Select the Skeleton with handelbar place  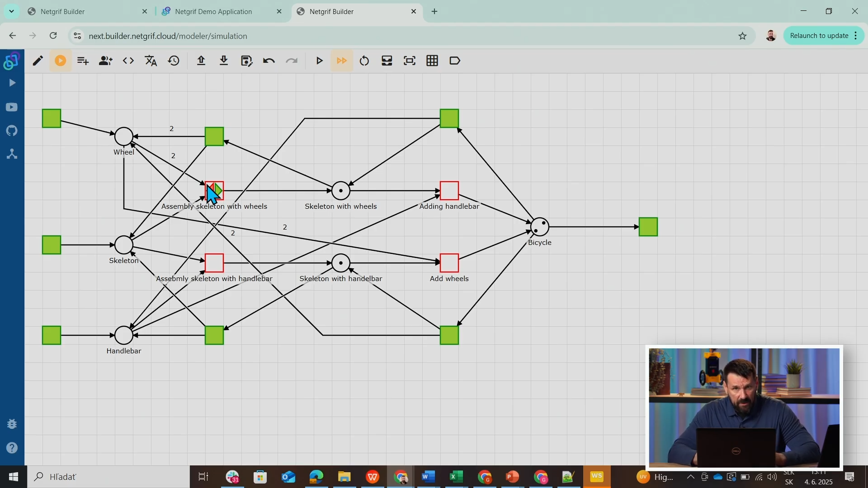[x=341, y=263]
